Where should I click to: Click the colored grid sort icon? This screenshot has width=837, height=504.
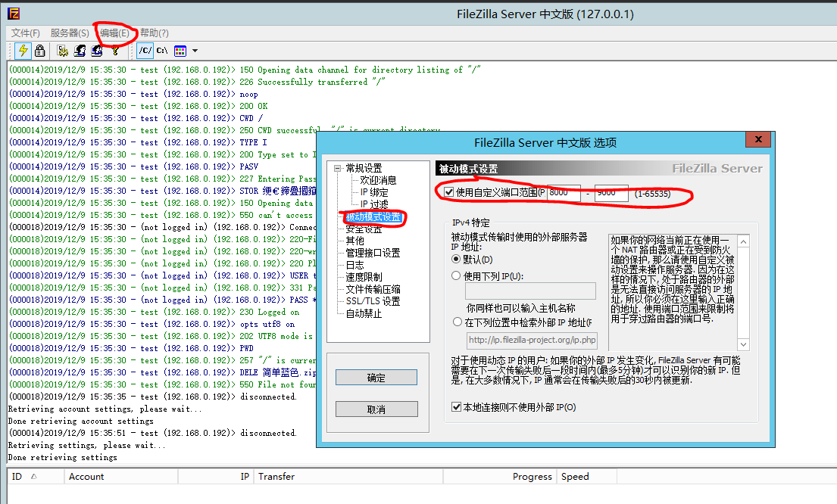[180, 51]
